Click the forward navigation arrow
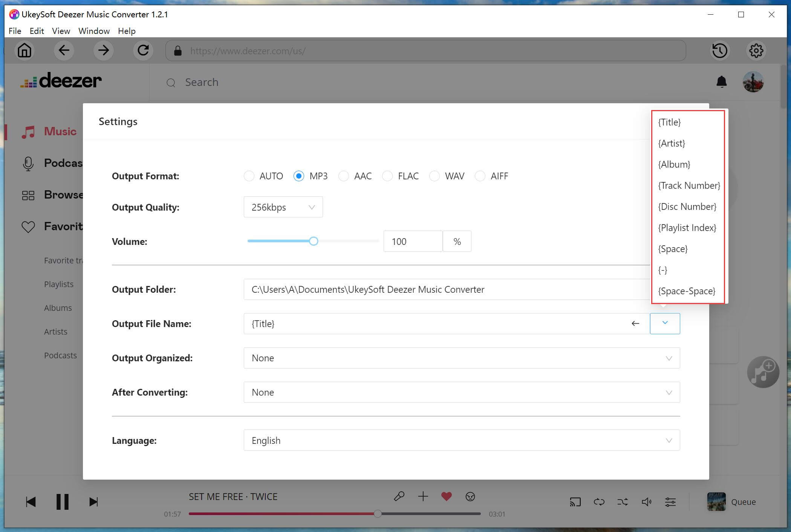 [103, 50]
